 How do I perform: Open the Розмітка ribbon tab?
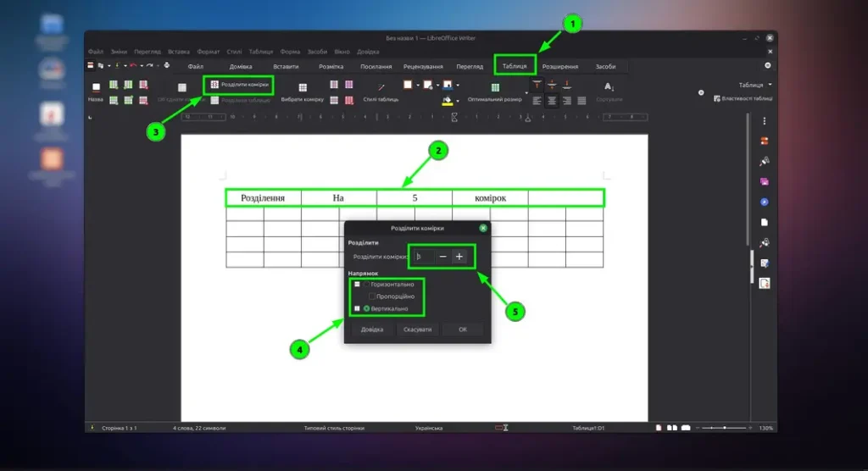331,66
